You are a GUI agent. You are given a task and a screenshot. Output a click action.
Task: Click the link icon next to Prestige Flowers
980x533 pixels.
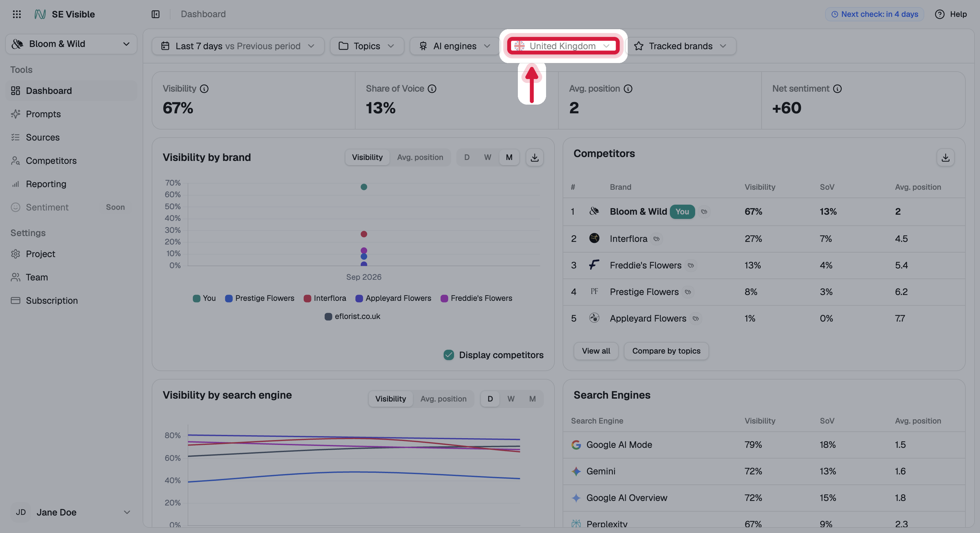[x=688, y=292]
